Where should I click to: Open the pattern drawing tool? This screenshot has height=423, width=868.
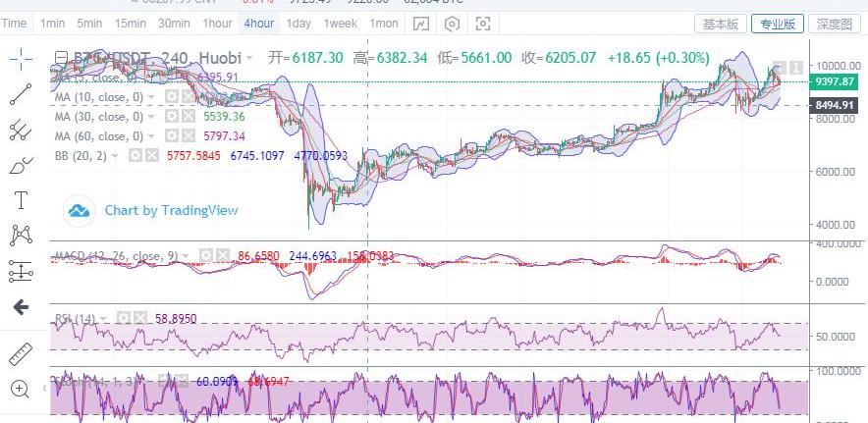21,236
